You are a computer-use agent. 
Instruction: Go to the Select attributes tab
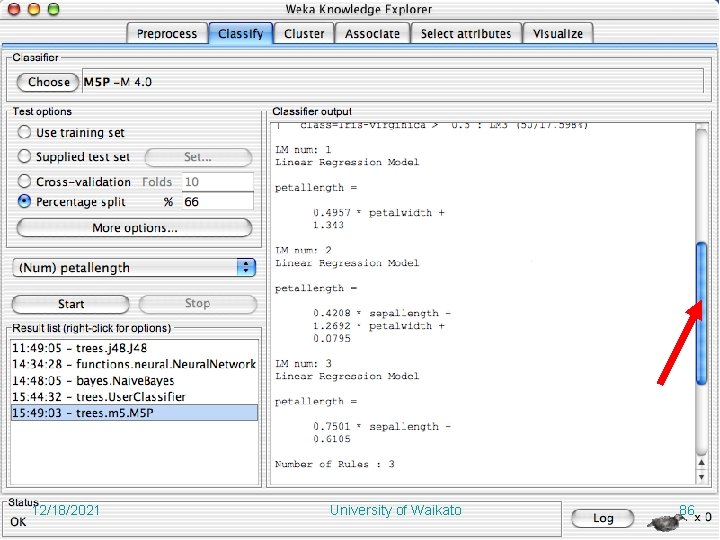[466, 34]
